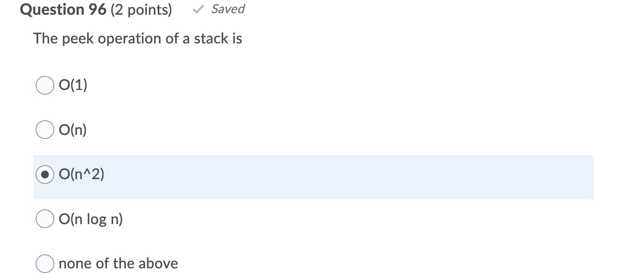Click the O(n log n) answer label

91,219
